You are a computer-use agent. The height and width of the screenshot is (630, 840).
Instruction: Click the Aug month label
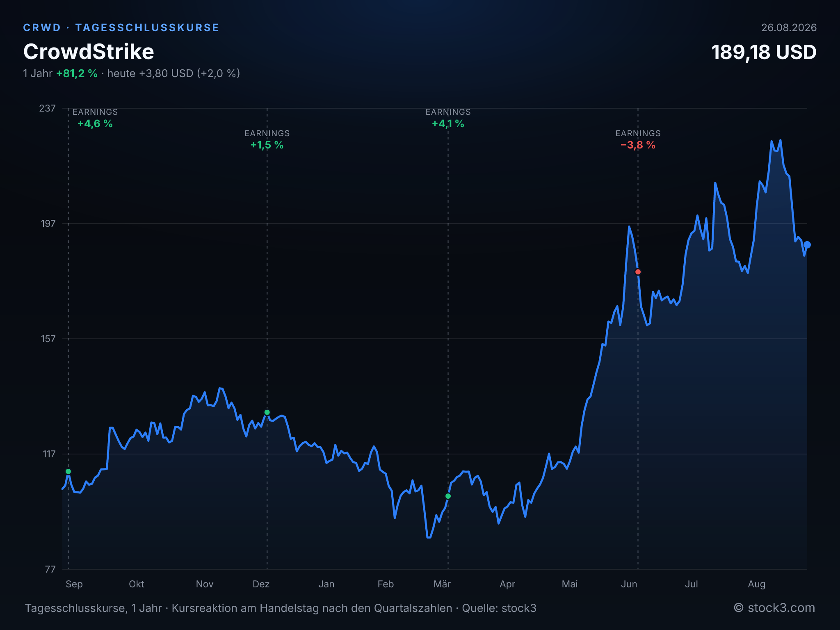[x=757, y=584]
